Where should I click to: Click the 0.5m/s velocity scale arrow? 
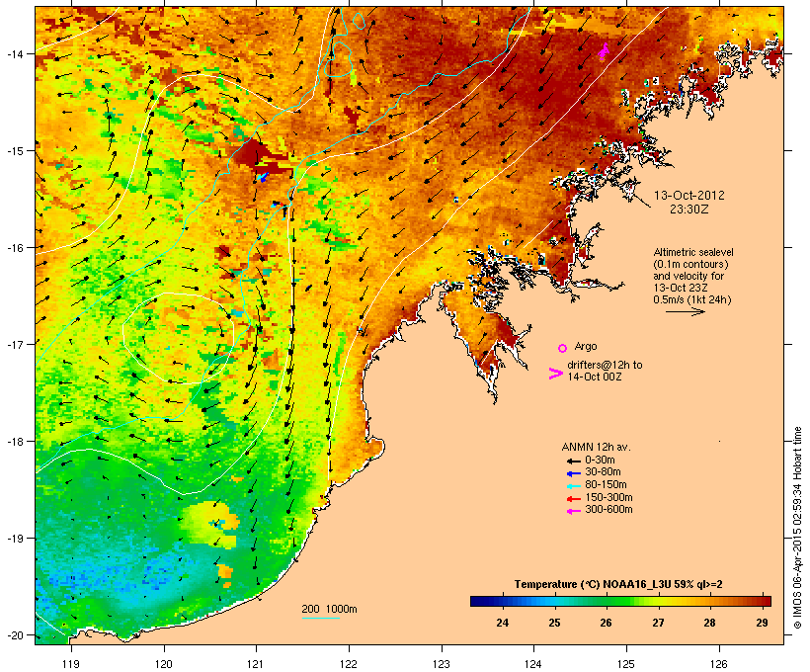[x=685, y=311]
